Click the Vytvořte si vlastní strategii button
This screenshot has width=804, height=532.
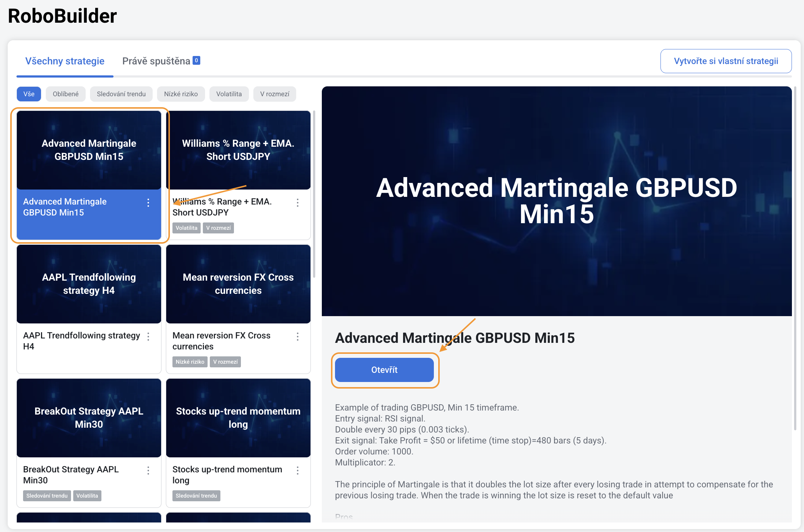726,61
